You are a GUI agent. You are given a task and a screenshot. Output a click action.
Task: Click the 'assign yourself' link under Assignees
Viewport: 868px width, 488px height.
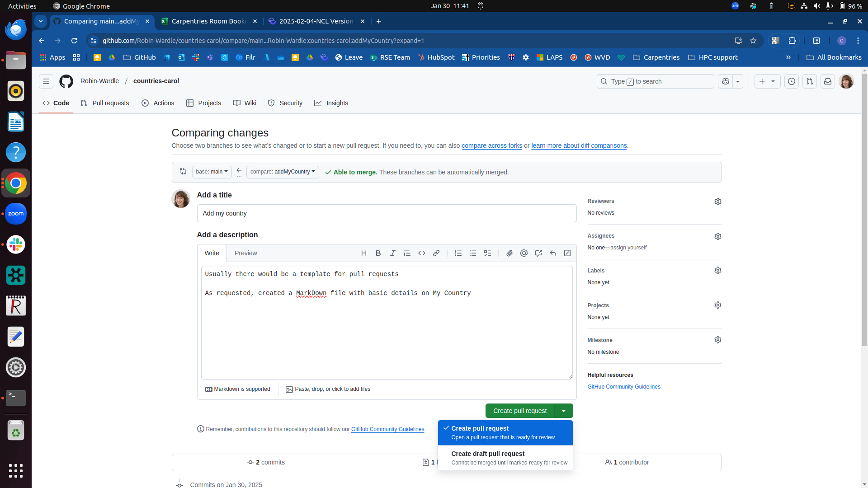click(x=628, y=248)
